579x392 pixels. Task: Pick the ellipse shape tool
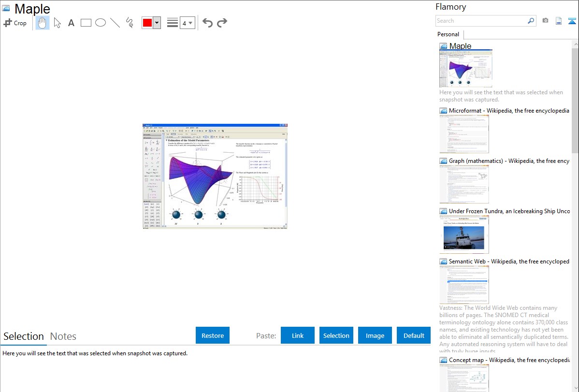(x=101, y=23)
